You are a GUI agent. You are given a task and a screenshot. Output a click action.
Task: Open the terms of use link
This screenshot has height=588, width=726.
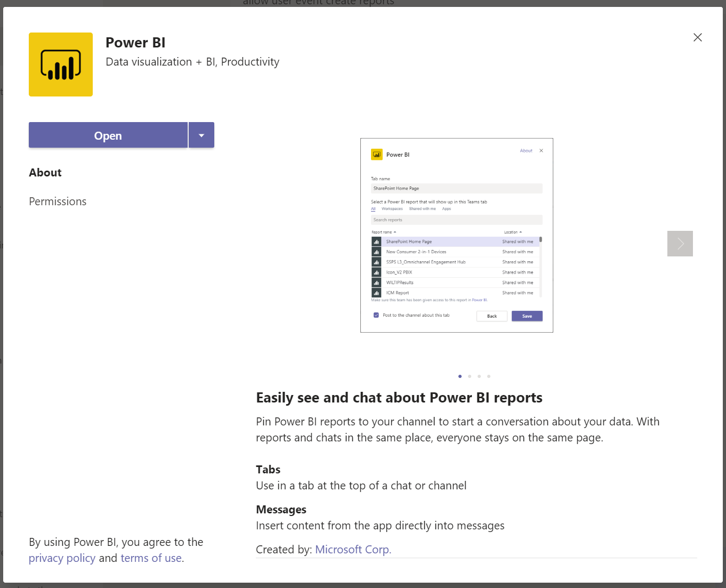pyautogui.click(x=151, y=558)
